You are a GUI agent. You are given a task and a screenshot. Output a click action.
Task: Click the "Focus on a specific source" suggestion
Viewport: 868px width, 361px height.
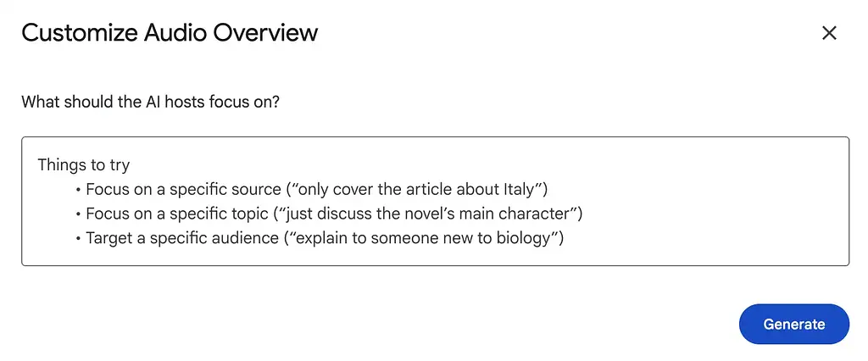click(x=184, y=189)
